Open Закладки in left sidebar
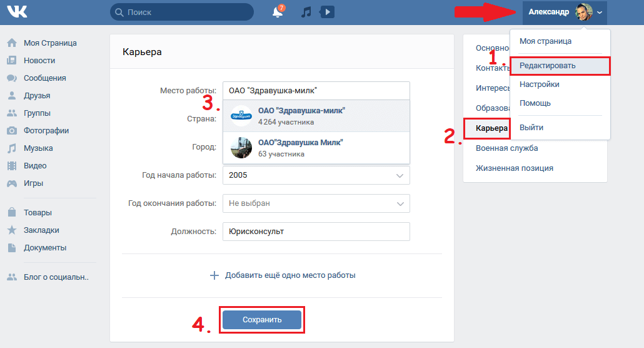This screenshot has width=644, height=348. point(41,230)
